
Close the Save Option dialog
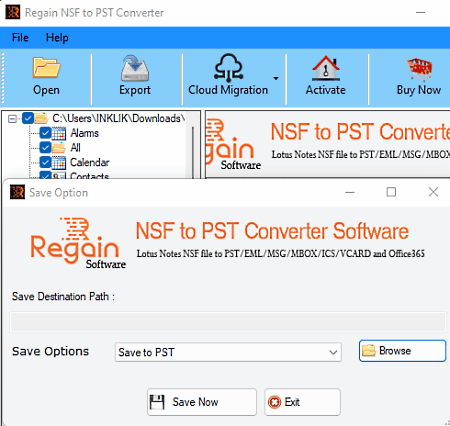[433, 192]
